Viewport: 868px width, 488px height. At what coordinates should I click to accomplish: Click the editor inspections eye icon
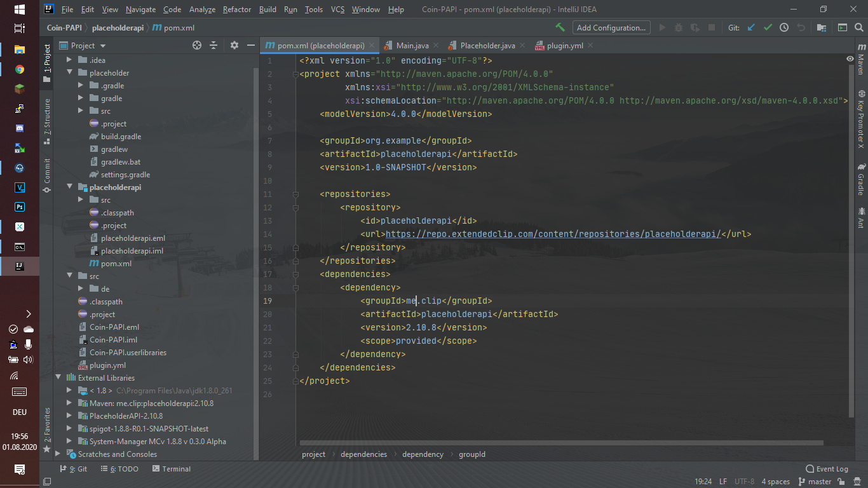click(x=850, y=58)
